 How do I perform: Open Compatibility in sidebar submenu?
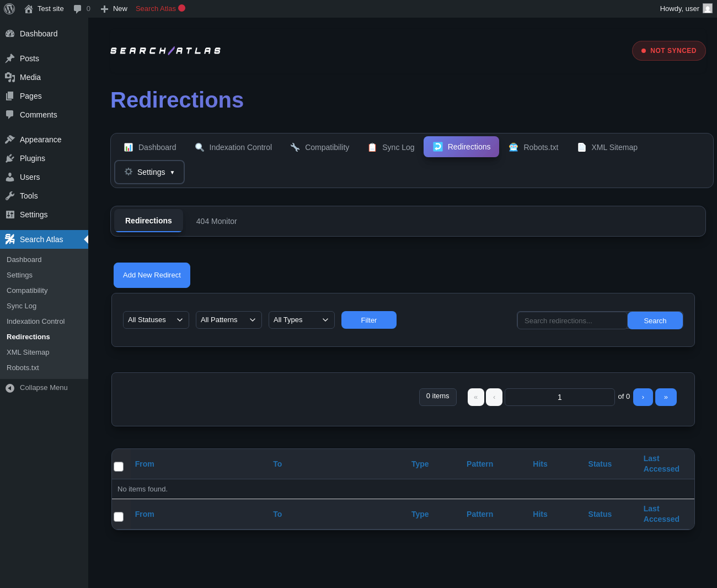coord(27,291)
